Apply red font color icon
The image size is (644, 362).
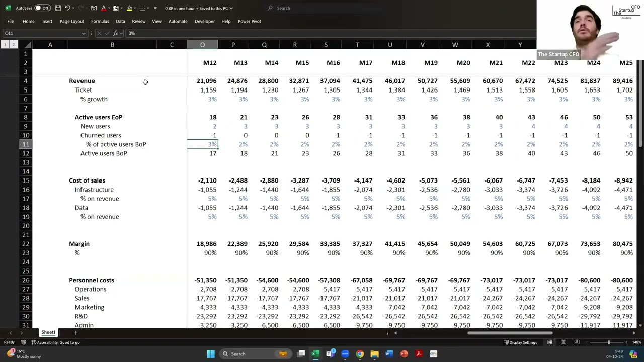click(x=103, y=8)
